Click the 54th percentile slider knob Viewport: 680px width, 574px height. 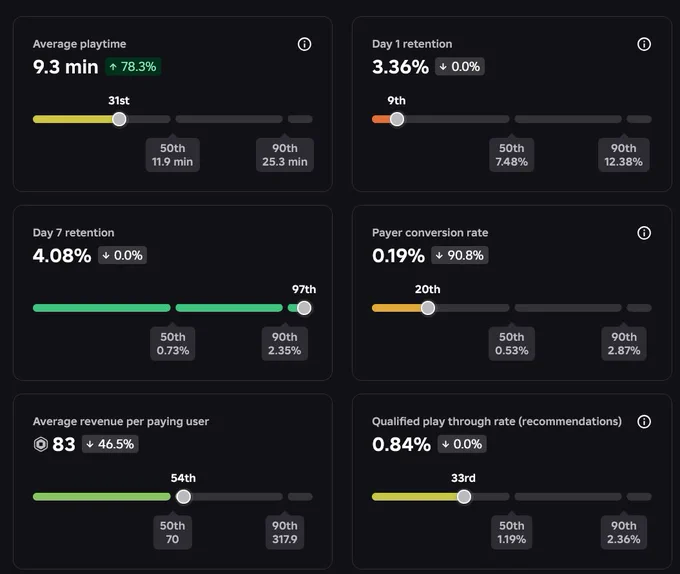click(x=183, y=496)
